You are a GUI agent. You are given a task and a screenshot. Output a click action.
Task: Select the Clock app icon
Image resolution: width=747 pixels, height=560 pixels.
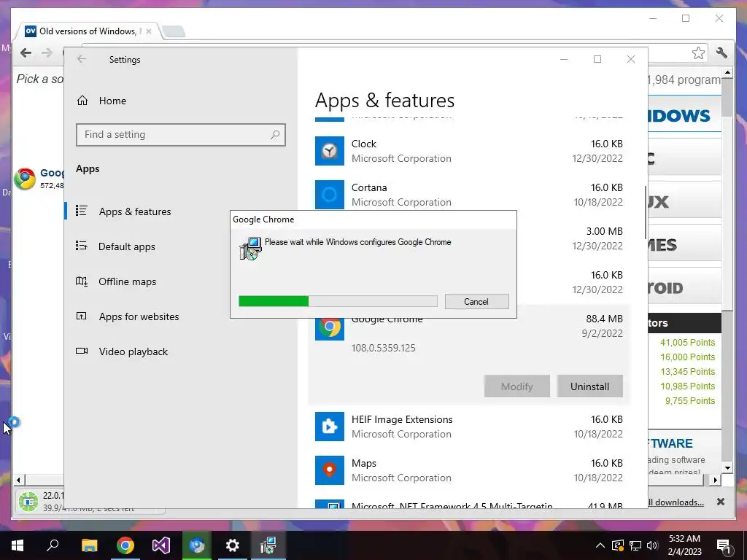(329, 151)
